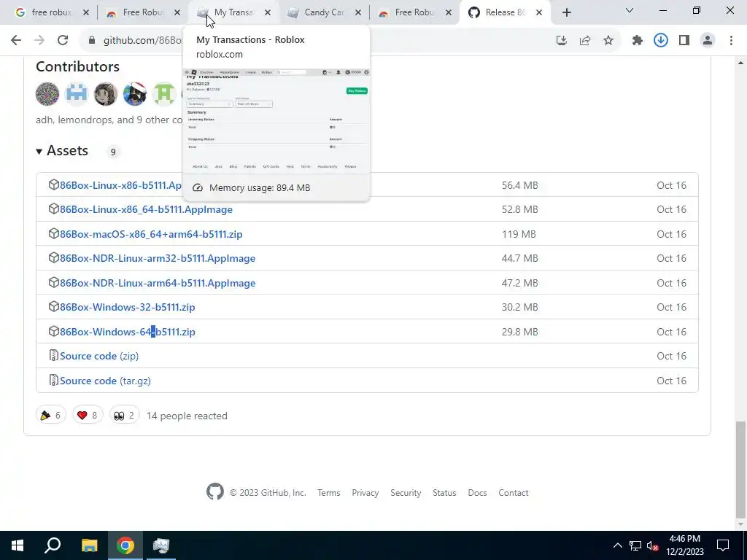Open the Extensions puzzle icon
The width and height of the screenshot is (747, 560).
[x=638, y=41]
